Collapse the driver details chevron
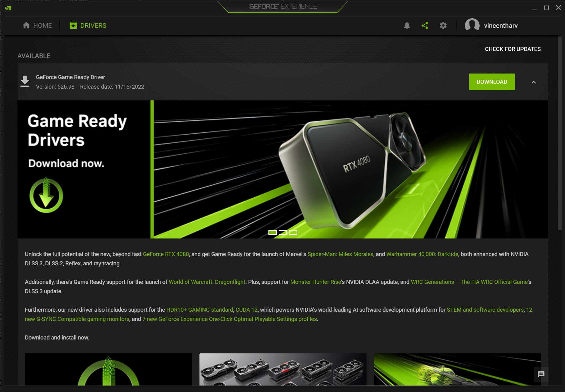This screenshot has height=392, width=565. 533,82
